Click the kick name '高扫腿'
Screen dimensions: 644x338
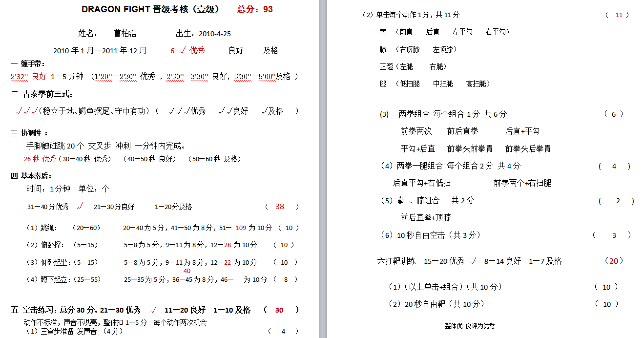click(x=476, y=84)
